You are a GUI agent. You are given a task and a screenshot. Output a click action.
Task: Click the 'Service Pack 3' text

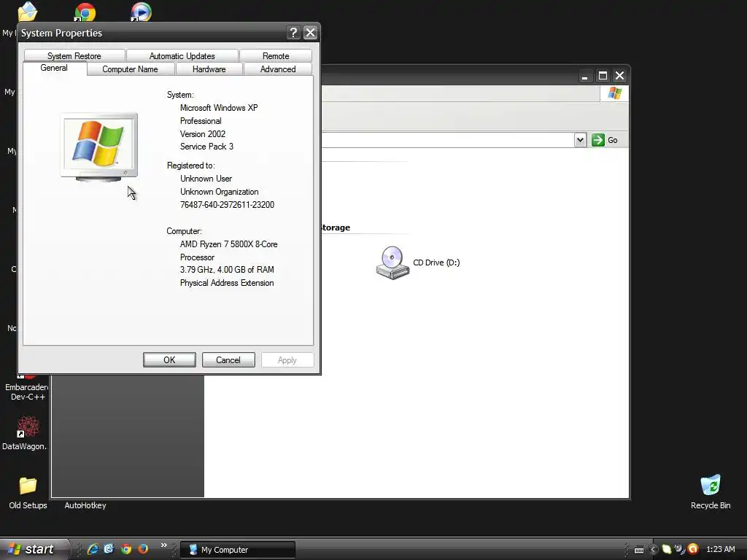coord(206,146)
